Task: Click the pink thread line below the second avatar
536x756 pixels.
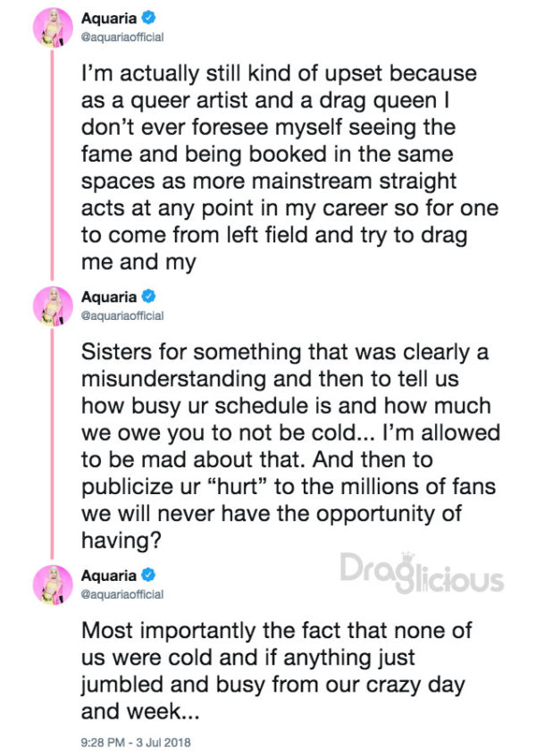Action: (52, 442)
